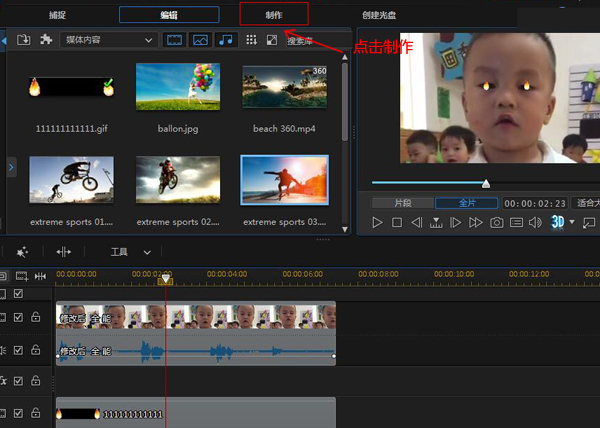Click the next frame button
This screenshot has height=428, width=600.
(x=455, y=223)
